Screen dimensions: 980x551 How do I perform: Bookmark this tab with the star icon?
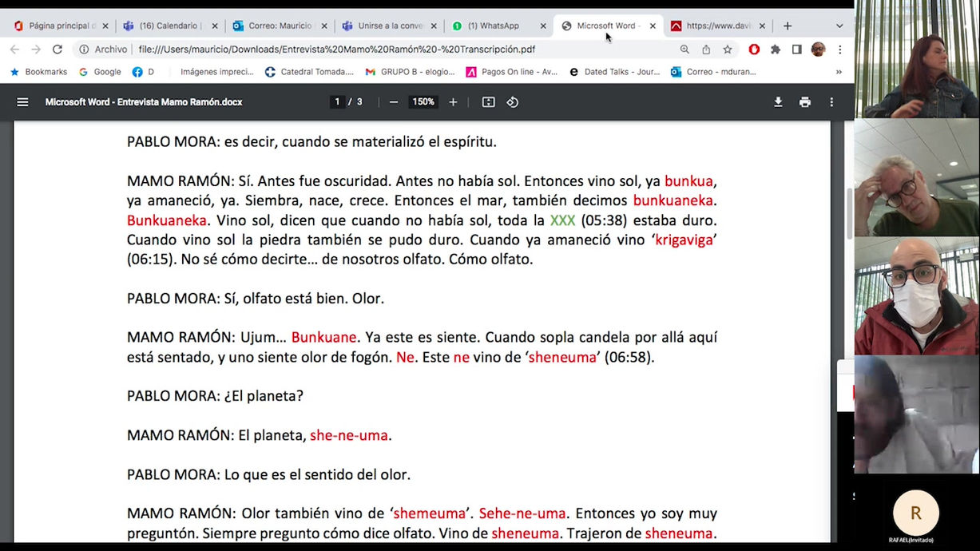[x=728, y=50]
